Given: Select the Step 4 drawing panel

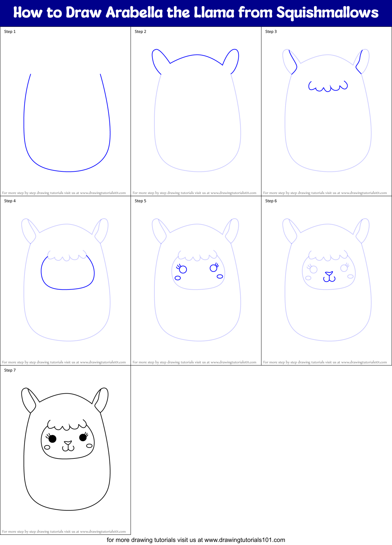Looking at the screenshot, I should [65, 281].
